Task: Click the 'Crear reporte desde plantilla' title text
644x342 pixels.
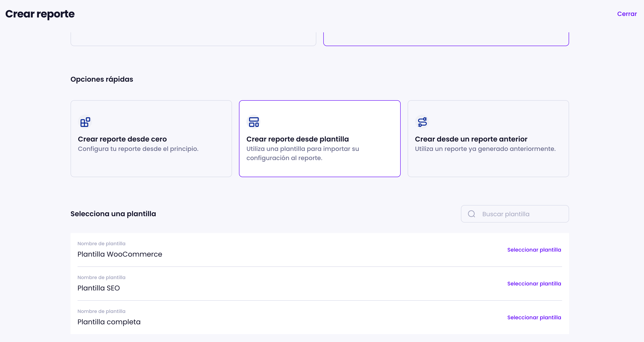Action: click(x=298, y=139)
